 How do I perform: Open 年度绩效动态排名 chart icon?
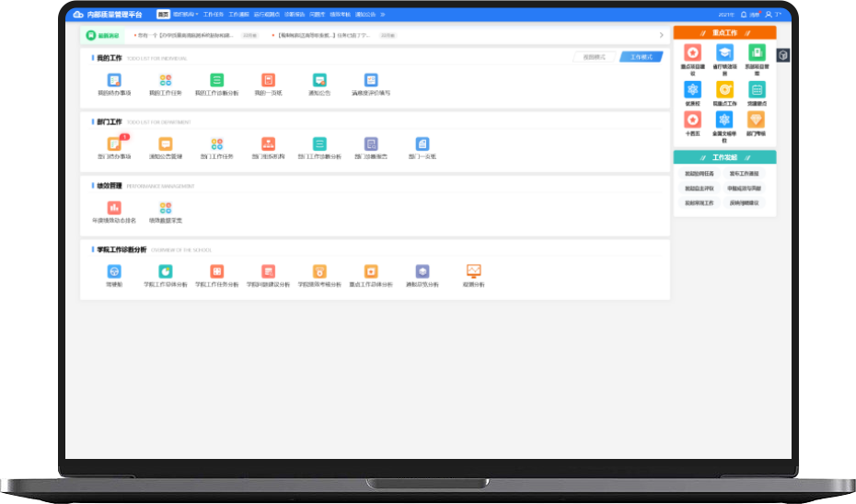(x=114, y=208)
